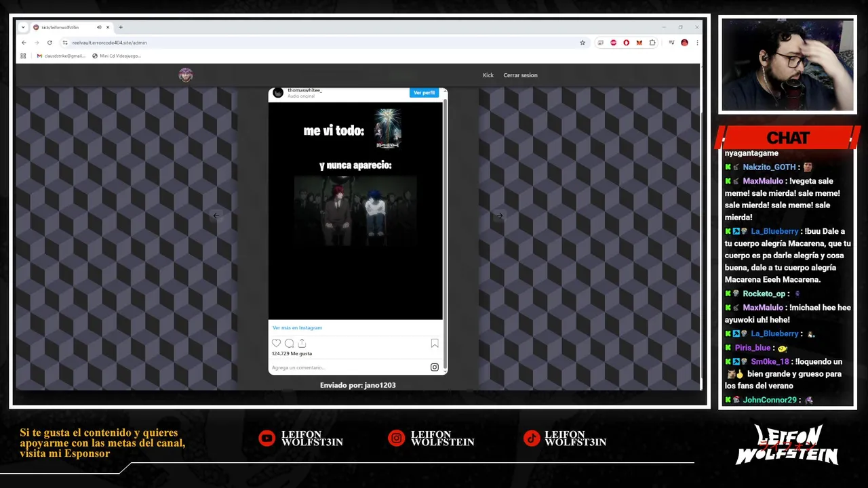Open site information icon in address bar
Viewport: 868px width, 488px height.
coord(65,43)
